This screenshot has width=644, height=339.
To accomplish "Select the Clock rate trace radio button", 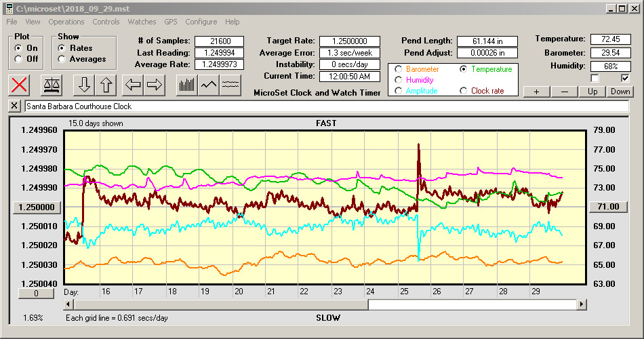I will 463,91.
